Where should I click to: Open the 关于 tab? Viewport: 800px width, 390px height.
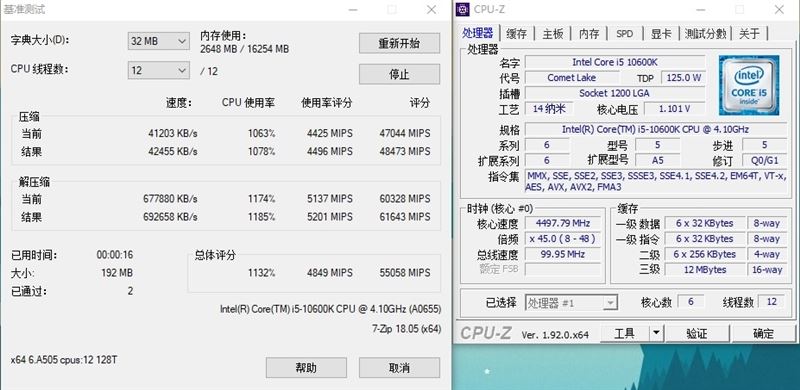[749, 34]
